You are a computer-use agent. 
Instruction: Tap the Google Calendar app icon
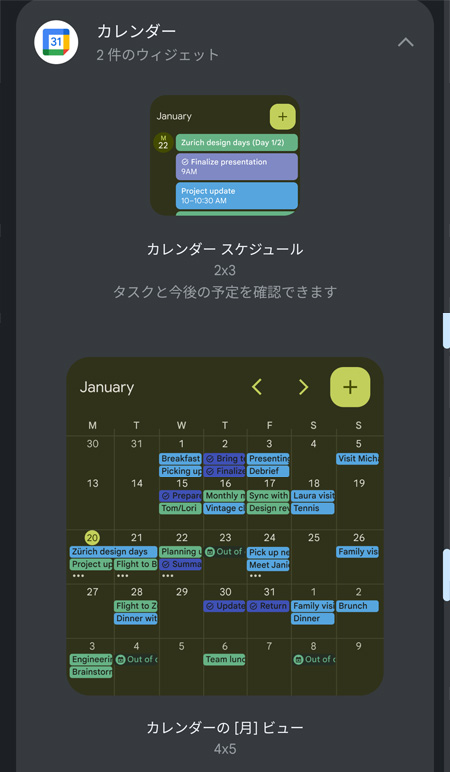click(56, 42)
